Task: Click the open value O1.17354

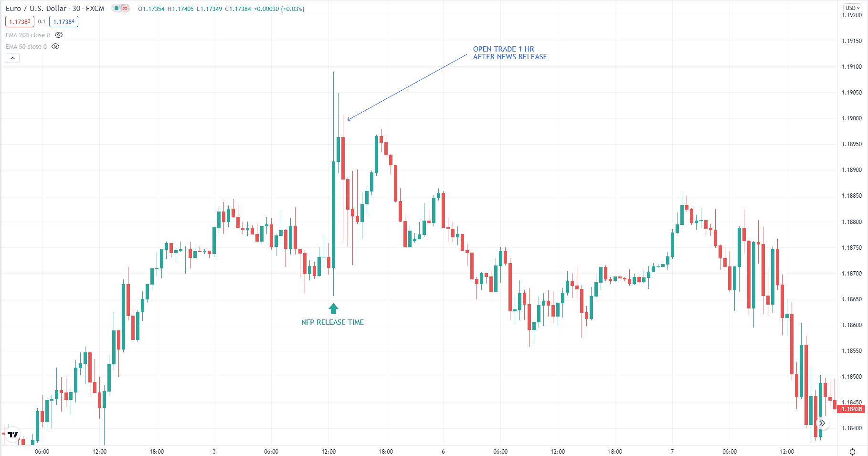Action: pos(151,9)
